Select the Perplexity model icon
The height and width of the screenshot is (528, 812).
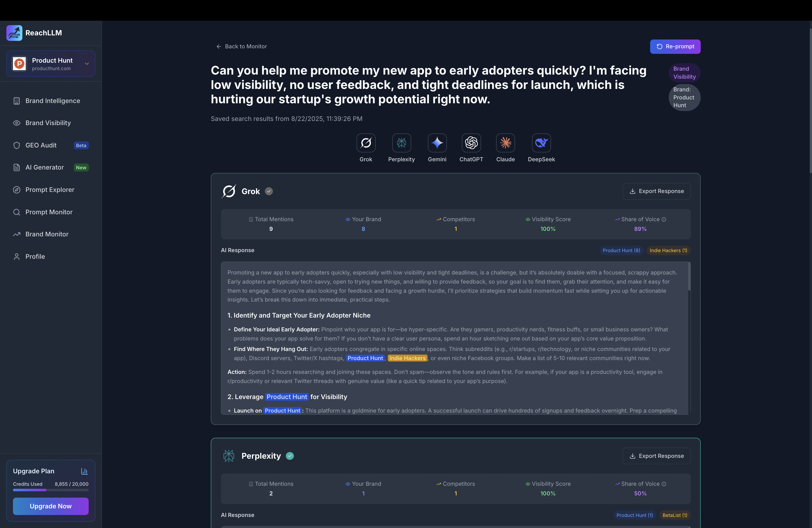point(401,142)
